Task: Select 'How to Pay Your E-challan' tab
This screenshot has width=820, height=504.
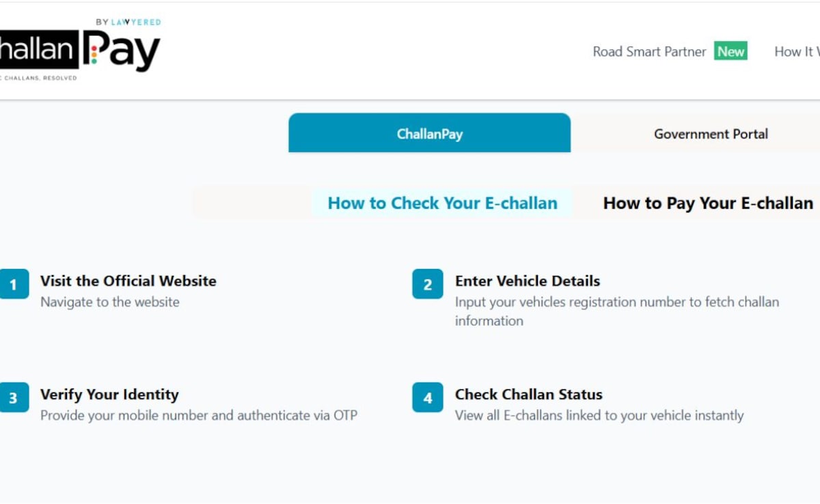Action: [x=708, y=203]
